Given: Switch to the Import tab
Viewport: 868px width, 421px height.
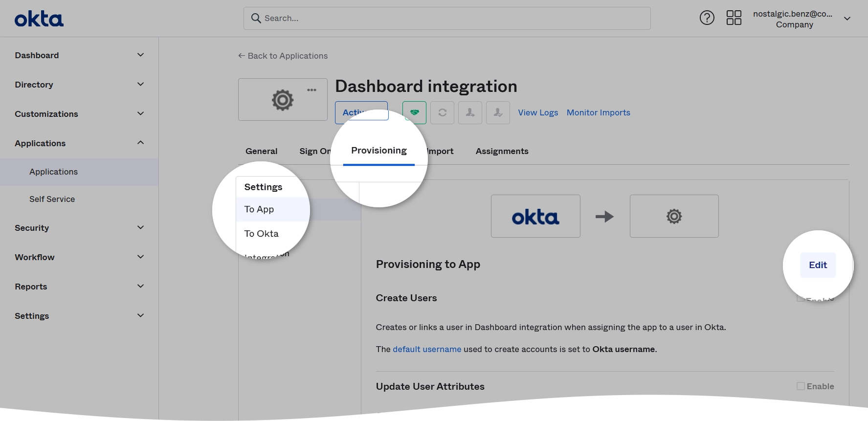Looking at the screenshot, I should point(440,151).
